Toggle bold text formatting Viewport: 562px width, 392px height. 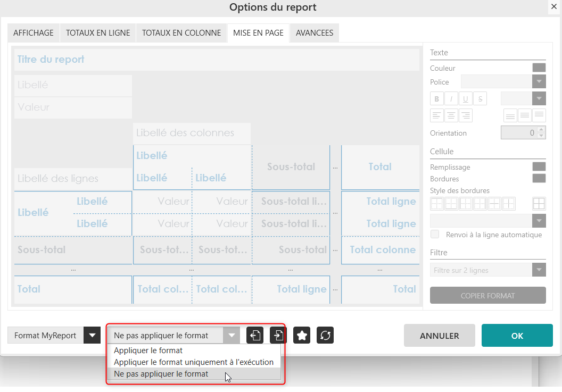click(x=437, y=99)
